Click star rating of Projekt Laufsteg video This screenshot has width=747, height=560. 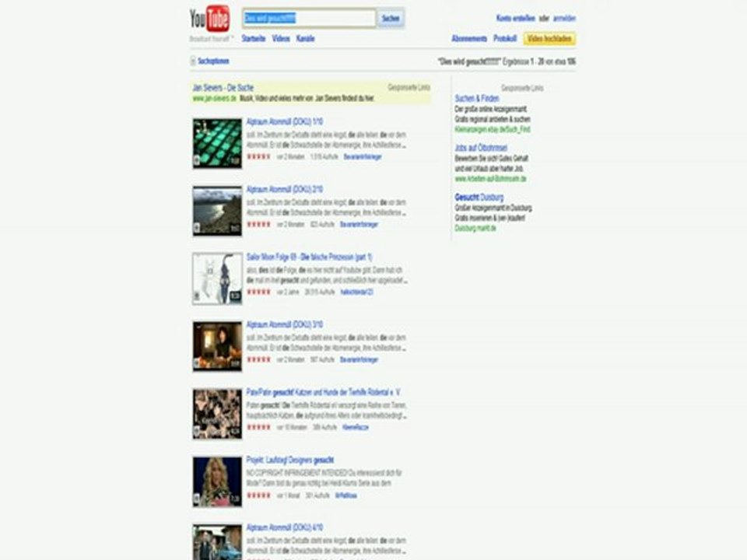pyautogui.click(x=258, y=495)
